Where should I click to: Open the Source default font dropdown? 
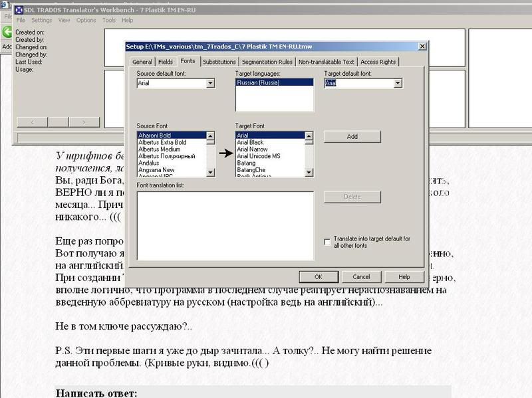tap(210, 83)
